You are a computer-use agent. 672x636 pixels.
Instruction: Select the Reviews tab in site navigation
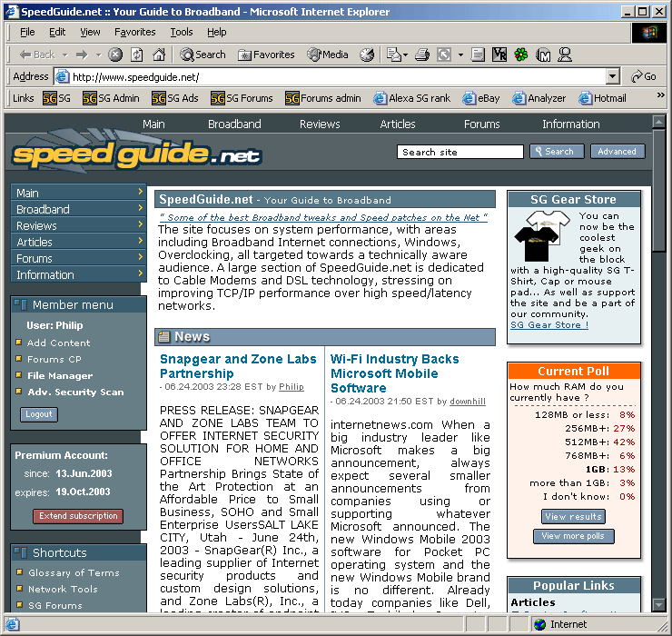tap(320, 124)
